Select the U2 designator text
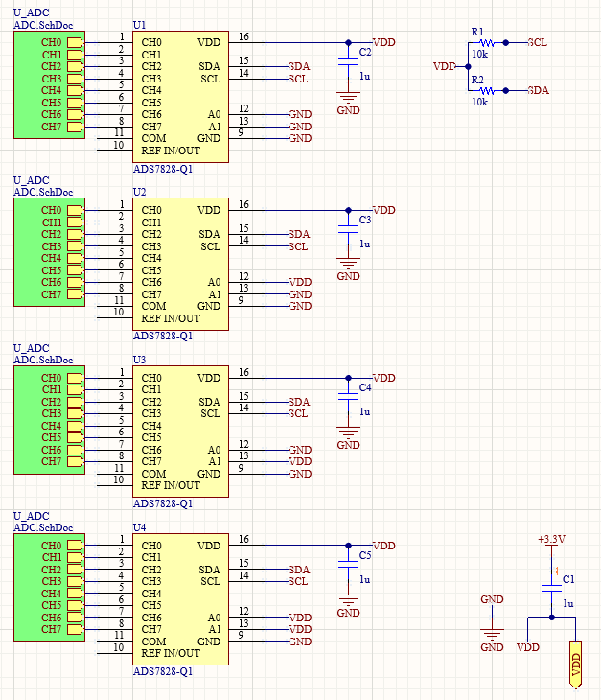Screen dimensions: 601x700 coord(140,192)
